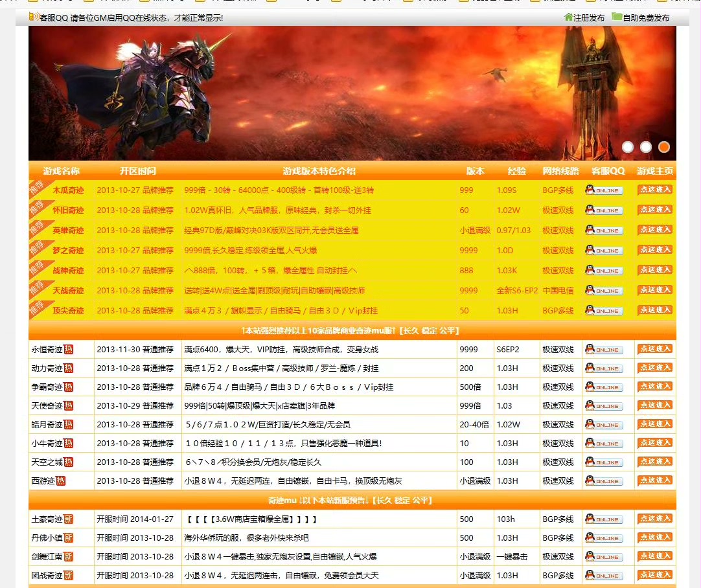The height and width of the screenshot is (588, 701).
Task: Click the green folder icon by 自助免费发布
Action: tap(617, 17)
